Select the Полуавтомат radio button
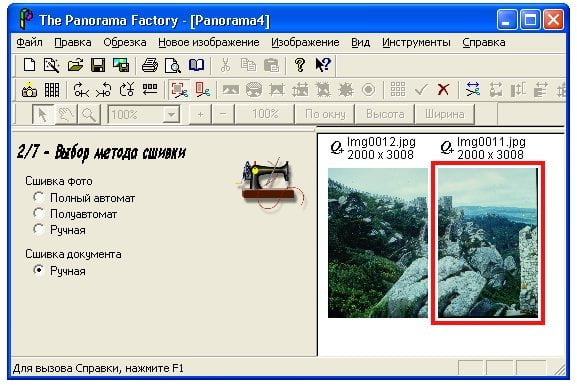 click(x=39, y=213)
